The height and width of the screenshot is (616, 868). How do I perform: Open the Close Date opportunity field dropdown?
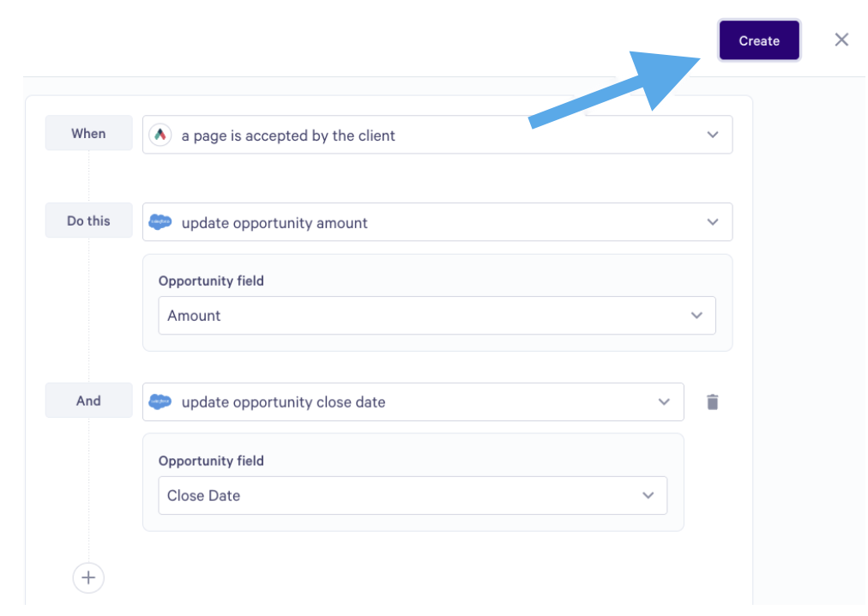413,495
